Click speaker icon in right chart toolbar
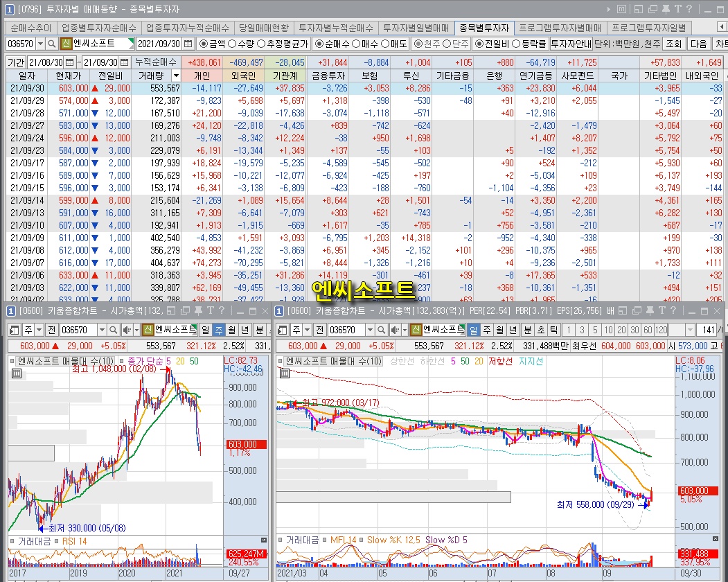This screenshot has height=582, width=728. click(x=395, y=330)
